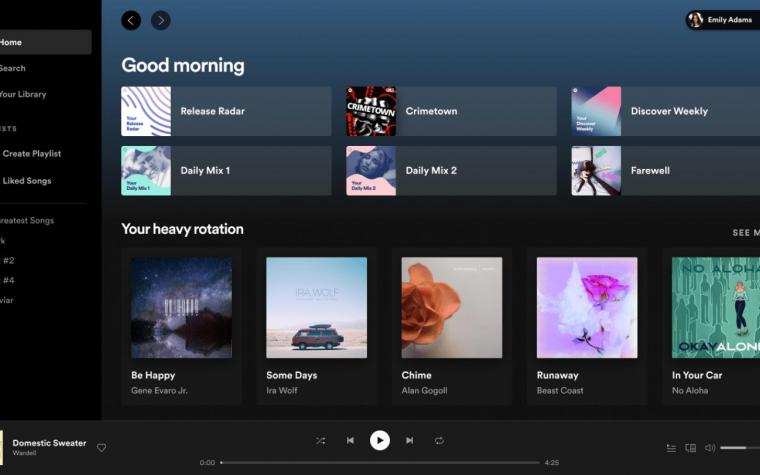Open the Daily Mix 2 tile
The image size is (760, 475).
451,171
